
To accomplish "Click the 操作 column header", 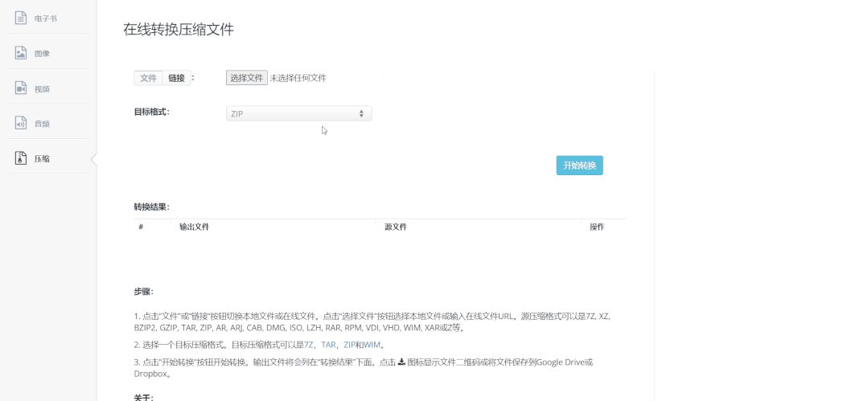I will click(x=597, y=227).
